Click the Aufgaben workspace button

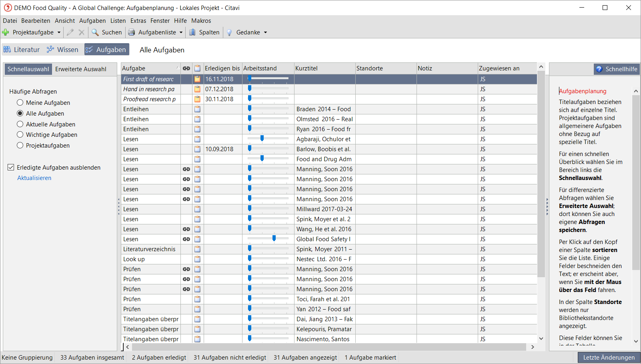107,50
